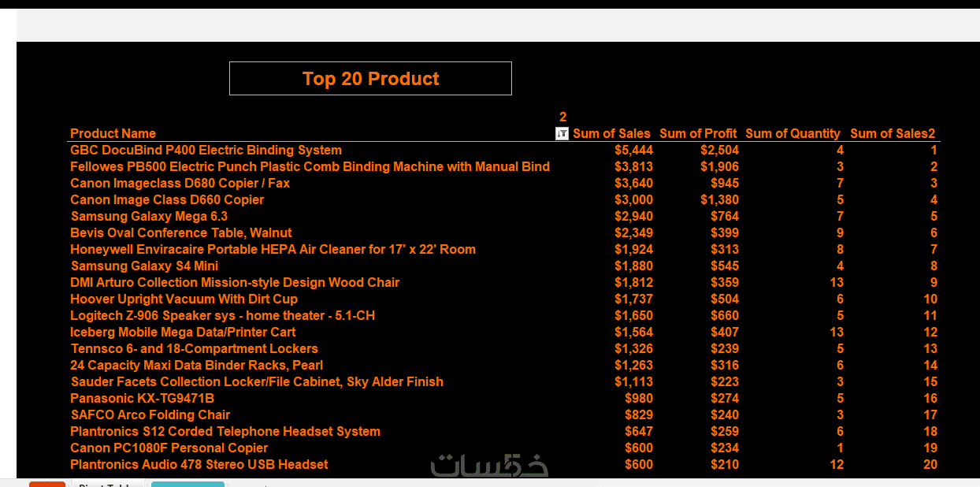This screenshot has width=980, height=487.
Task: Click the $399 profit cell
Action: (x=725, y=233)
